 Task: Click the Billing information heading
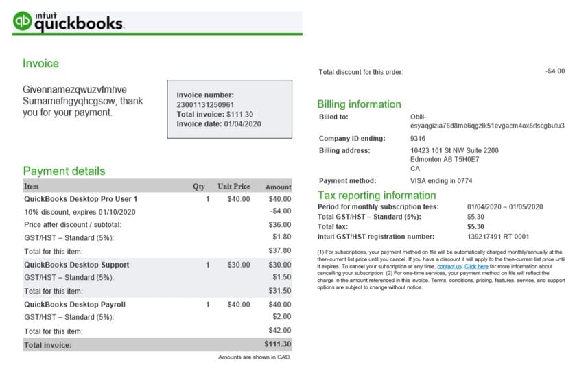(360, 104)
